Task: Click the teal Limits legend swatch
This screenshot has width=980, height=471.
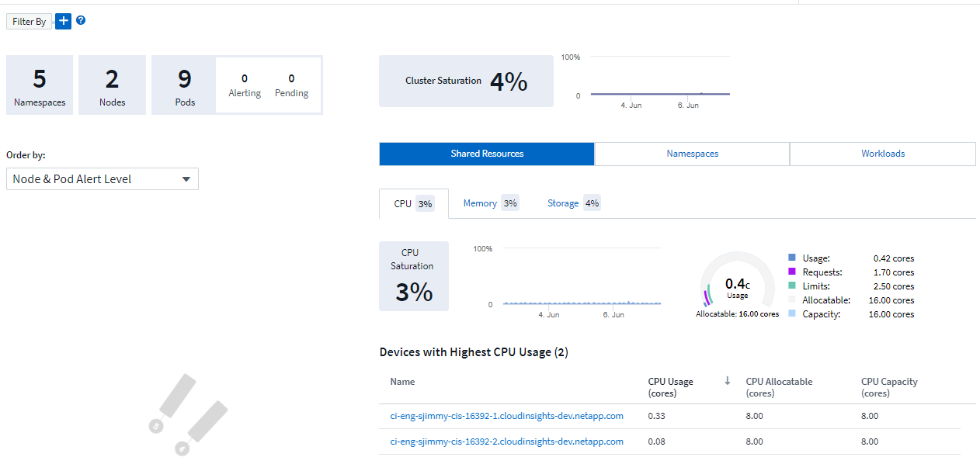Action: coord(792,286)
